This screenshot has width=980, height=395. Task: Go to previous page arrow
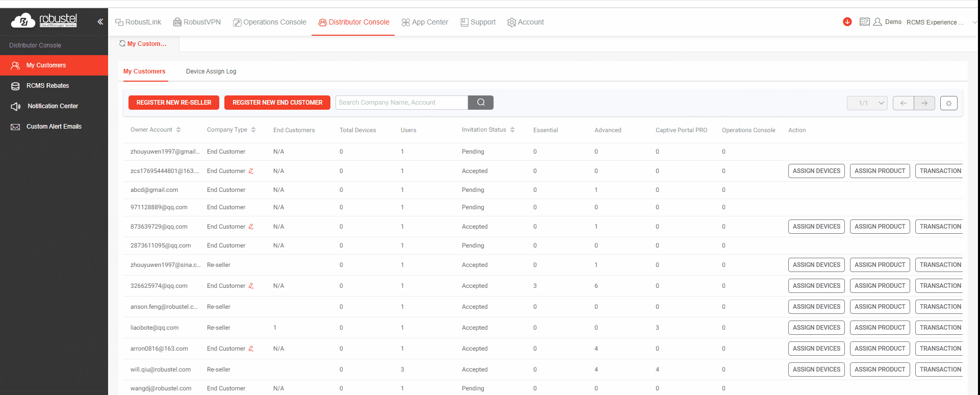click(x=903, y=103)
